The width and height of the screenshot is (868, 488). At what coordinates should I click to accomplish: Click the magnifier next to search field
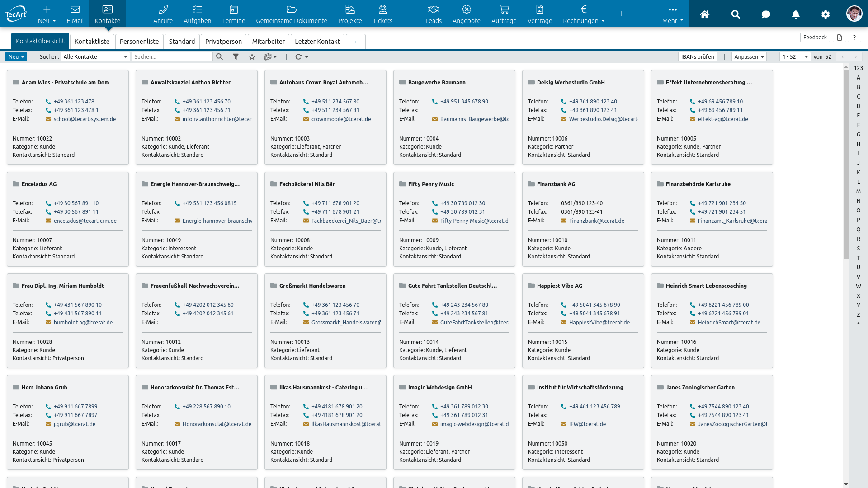(x=219, y=57)
